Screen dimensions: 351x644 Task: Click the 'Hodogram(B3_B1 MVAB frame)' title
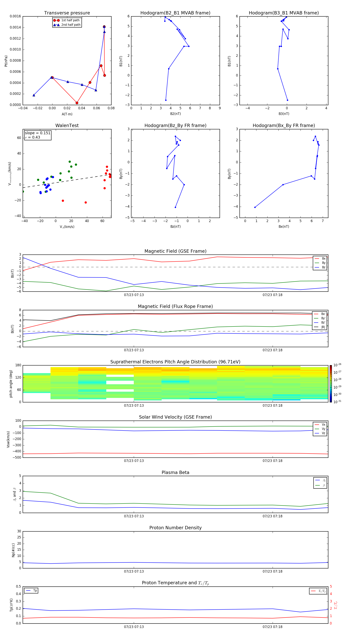pos(284,13)
